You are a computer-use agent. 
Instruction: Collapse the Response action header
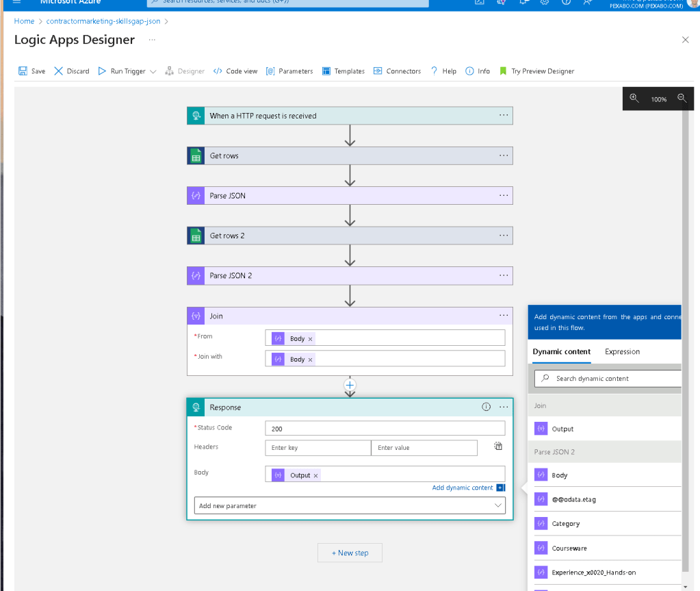click(x=350, y=407)
